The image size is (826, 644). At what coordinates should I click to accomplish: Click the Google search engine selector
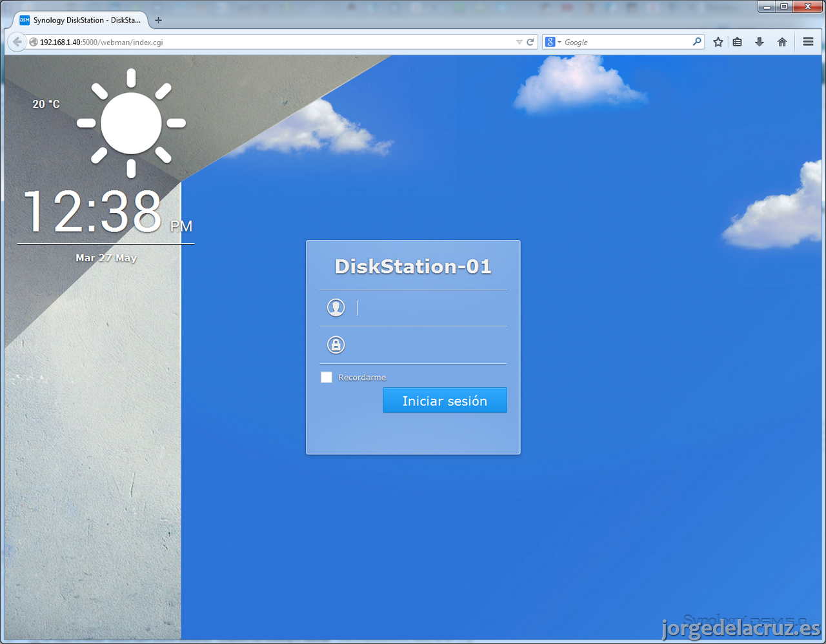click(553, 42)
